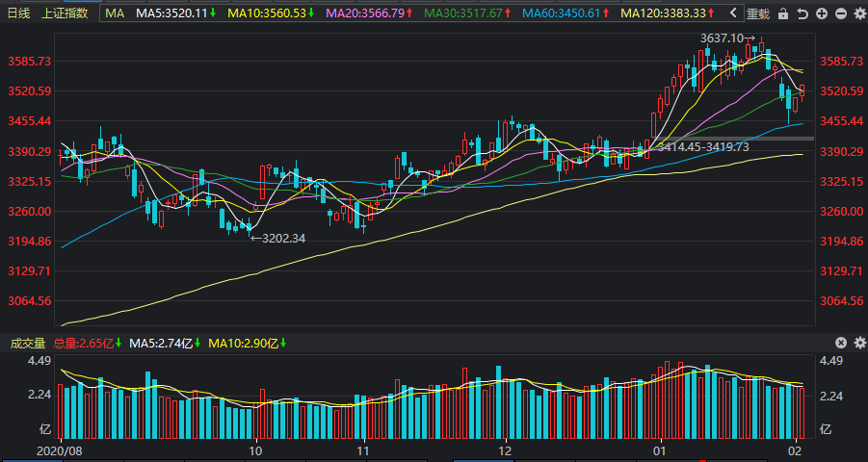Close the volume indicator panel
The height and width of the screenshot is (462, 868).
[x=840, y=343]
